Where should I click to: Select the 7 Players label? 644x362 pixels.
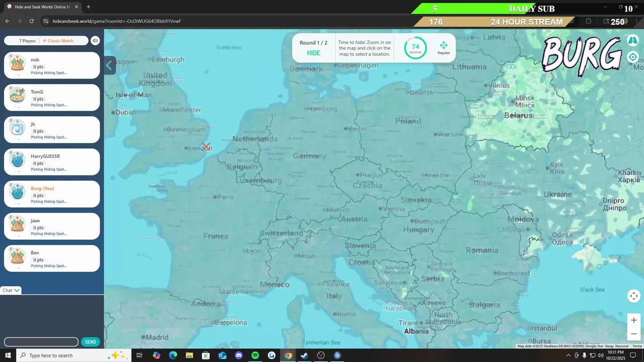pos(27,41)
